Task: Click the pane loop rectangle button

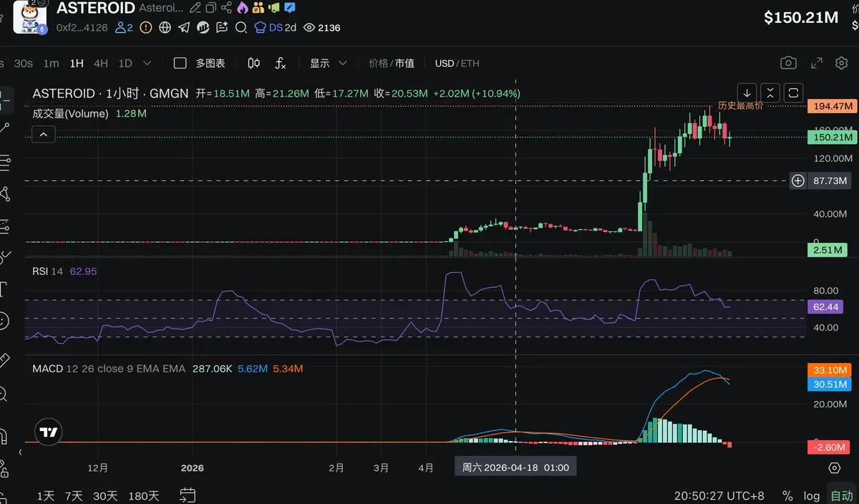Action: 793,92
